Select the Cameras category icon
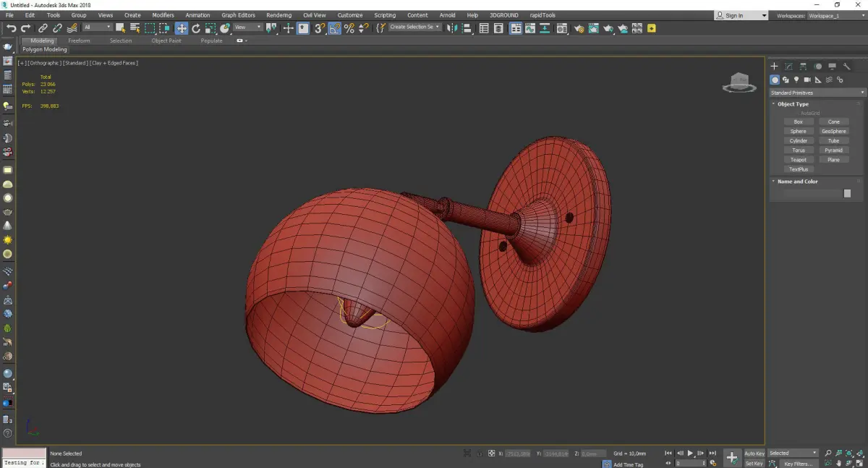This screenshot has width=868, height=468. pyautogui.click(x=807, y=80)
